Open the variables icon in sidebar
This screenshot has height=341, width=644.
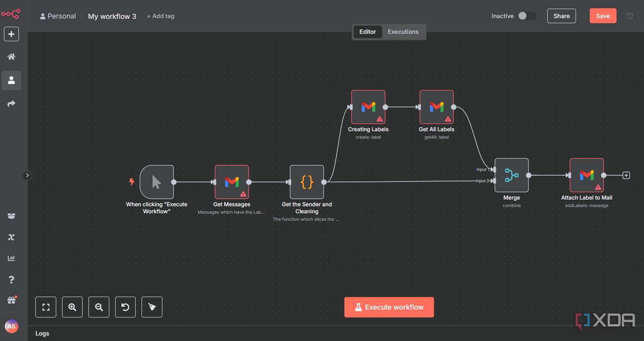(x=11, y=237)
